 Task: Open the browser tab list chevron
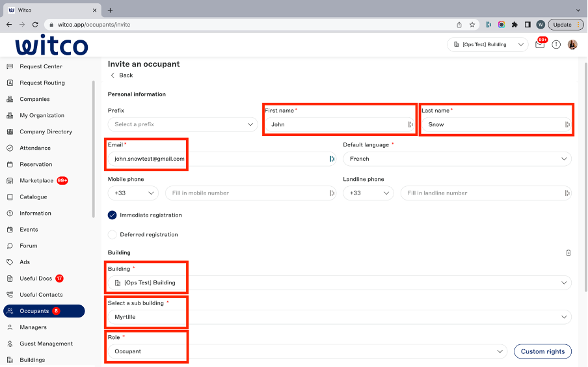[578, 10]
